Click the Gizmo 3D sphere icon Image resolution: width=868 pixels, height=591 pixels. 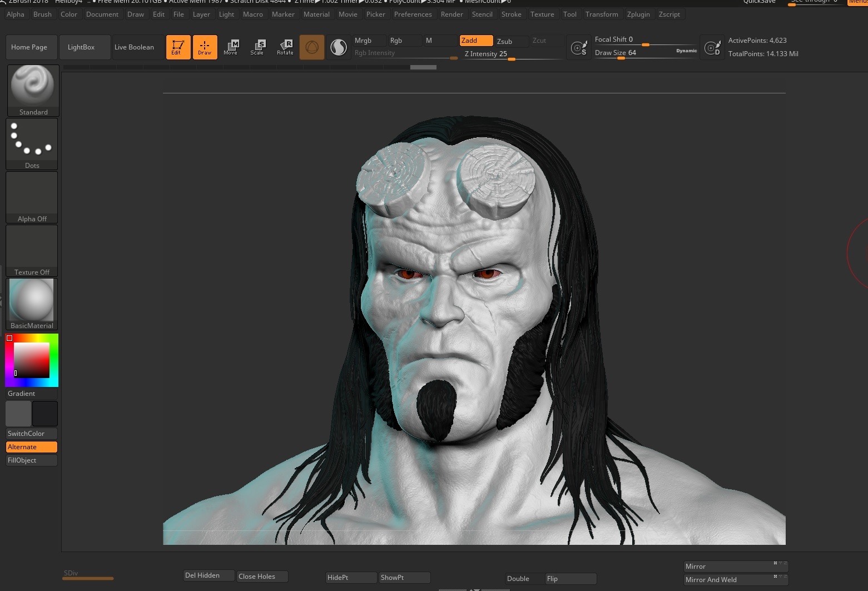pyautogui.click(x=312, y=47)
